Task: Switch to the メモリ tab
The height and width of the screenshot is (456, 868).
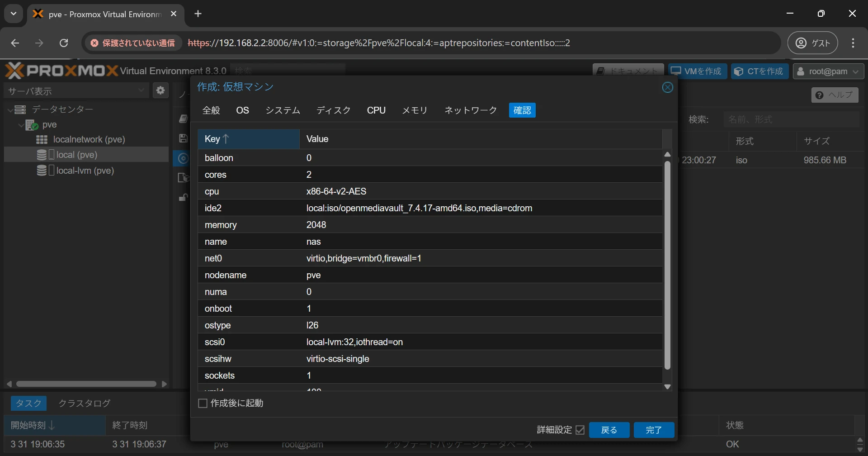Action: click(x=415, y=110)
